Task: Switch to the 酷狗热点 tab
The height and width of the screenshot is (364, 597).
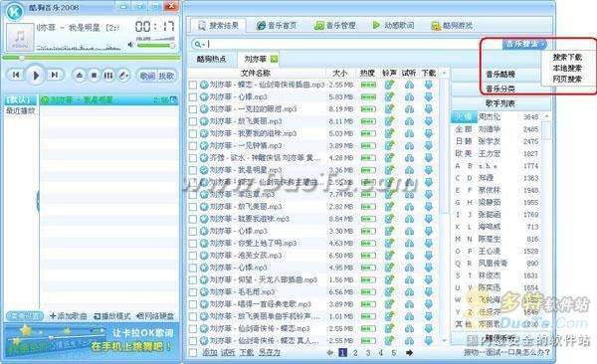Action: (x=211, y=59)
